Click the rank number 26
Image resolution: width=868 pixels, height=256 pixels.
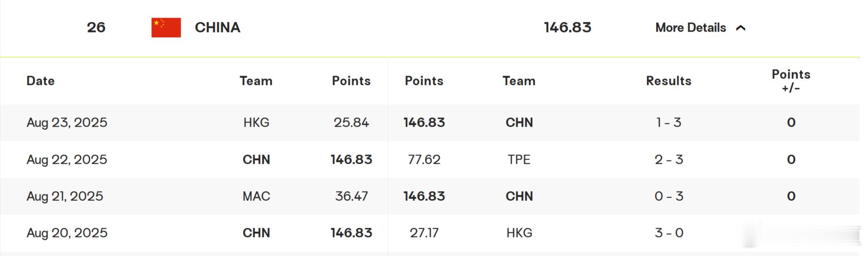pos(96,27)
